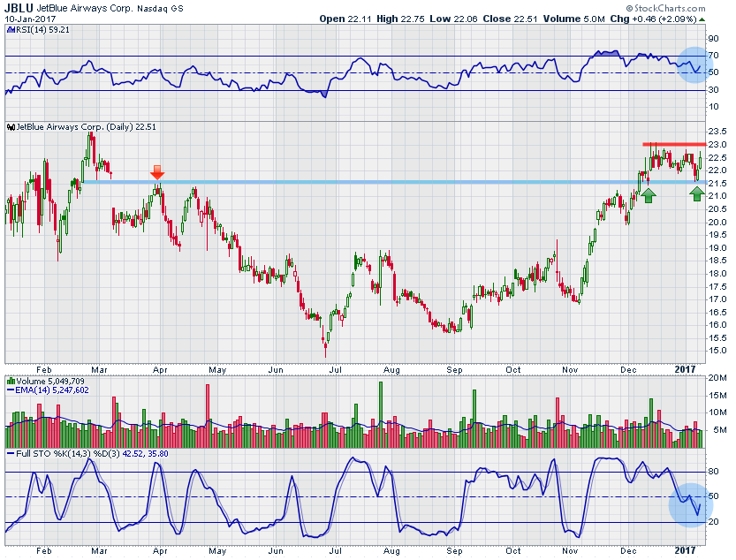Click the 18.0 price axis label
Screen dimensions: 736x560
[717, 274]
